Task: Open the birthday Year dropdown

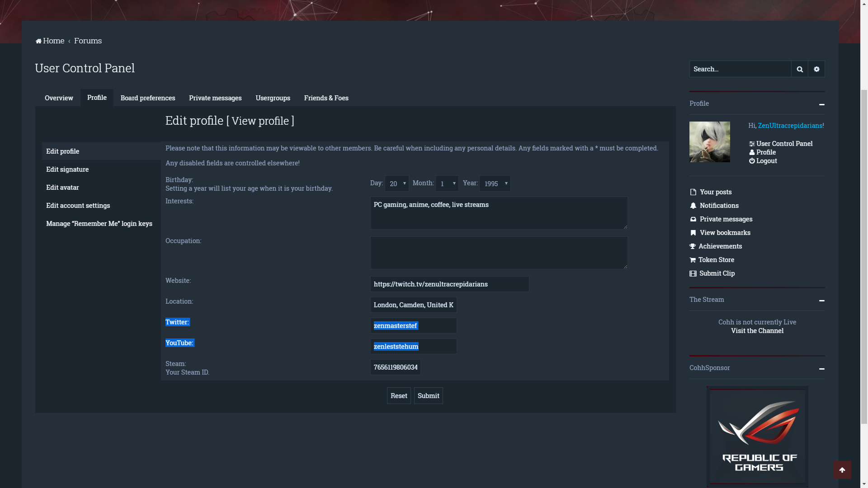Action: [495, 183]
